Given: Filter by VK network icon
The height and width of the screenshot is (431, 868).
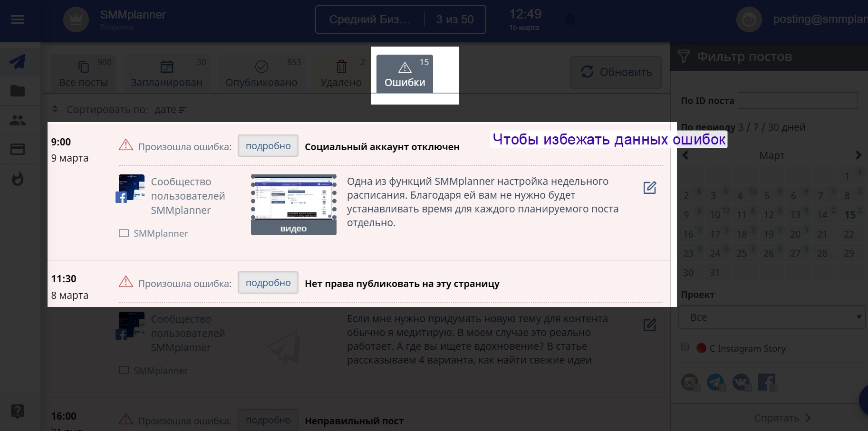Looking at the screenshot, I should tap(741, 382).
